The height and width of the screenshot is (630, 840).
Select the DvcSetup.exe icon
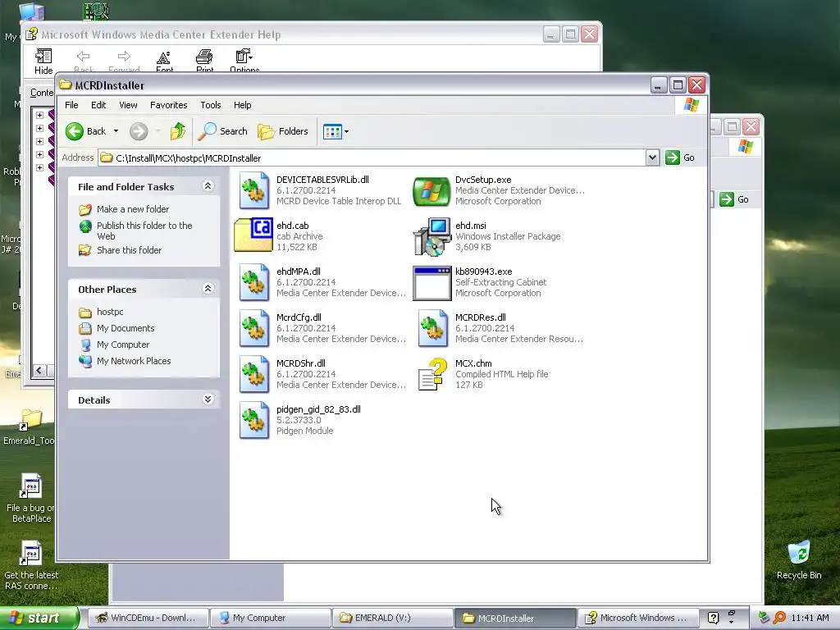pos(431,190)
